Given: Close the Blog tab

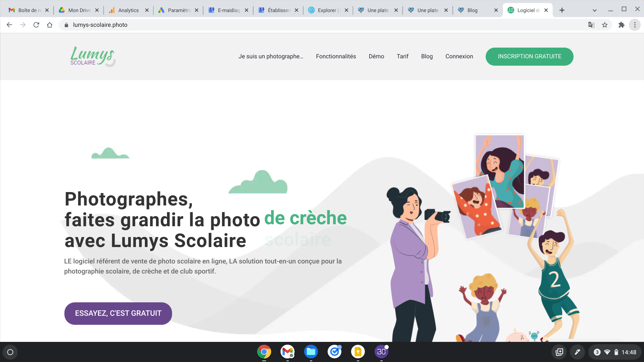Looking at the screenshot, I should click(496, 10).
